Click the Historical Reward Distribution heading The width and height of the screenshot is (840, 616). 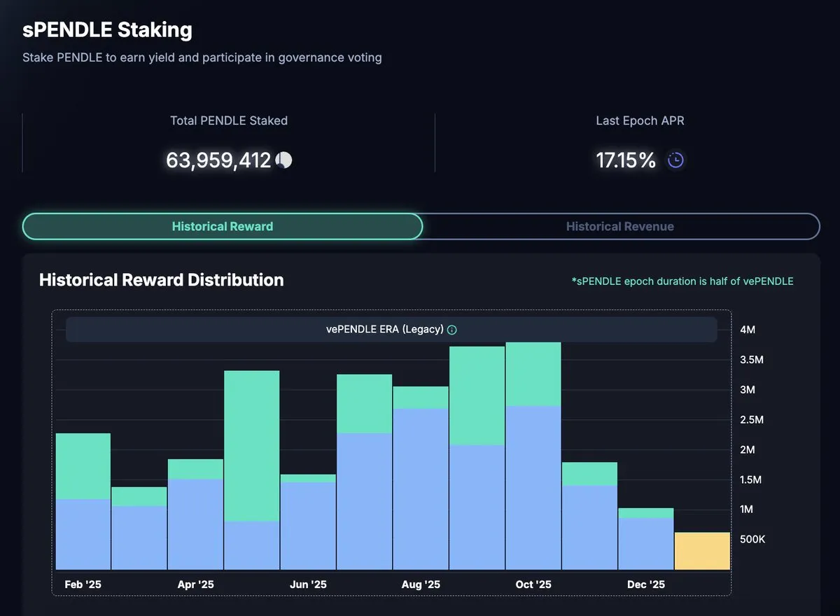(162, 280)
